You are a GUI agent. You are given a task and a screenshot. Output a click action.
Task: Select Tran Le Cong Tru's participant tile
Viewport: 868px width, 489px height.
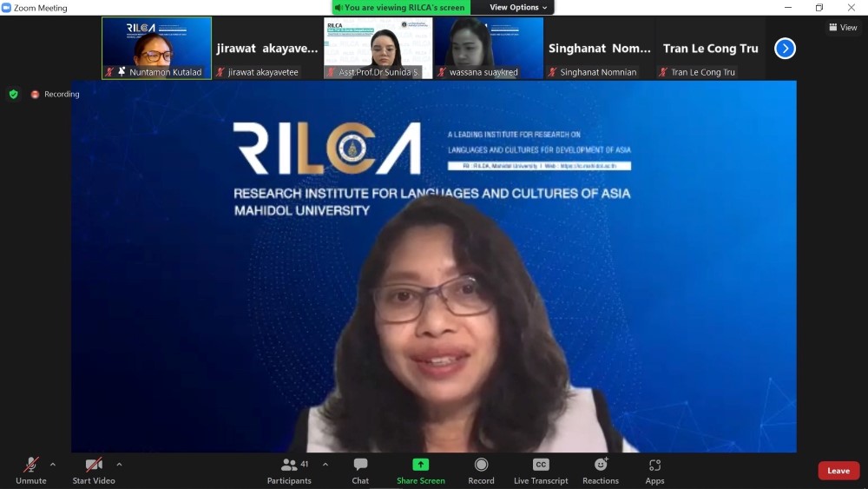coord(710,48)
